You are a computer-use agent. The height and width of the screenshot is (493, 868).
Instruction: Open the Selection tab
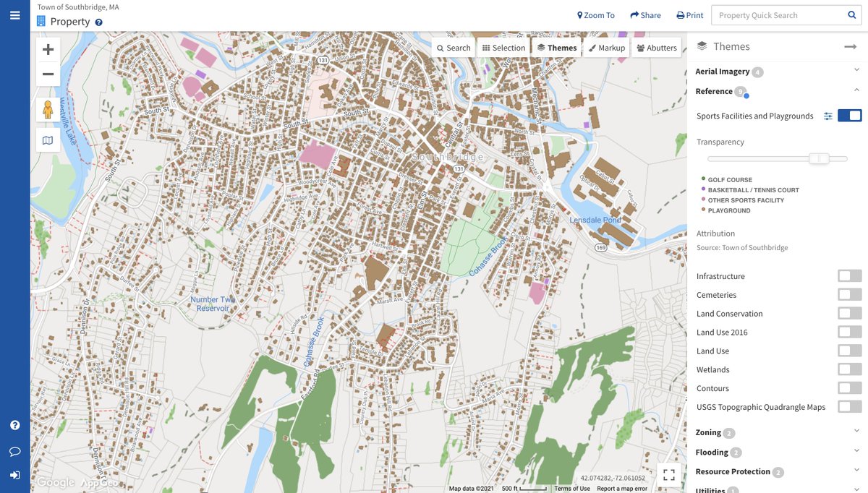(504, 48)
